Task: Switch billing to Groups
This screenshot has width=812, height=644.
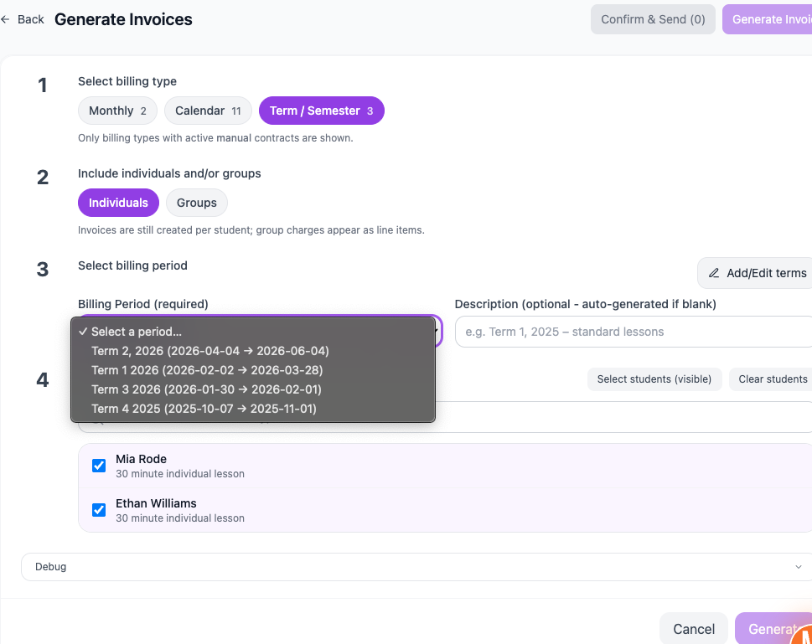Action: (196, 202)
